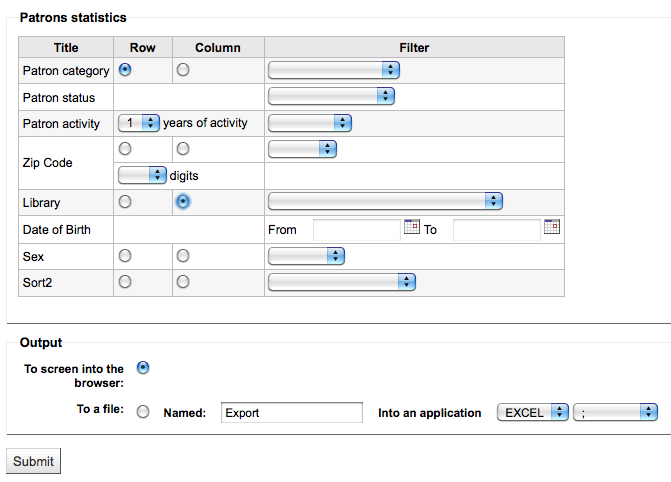Open Library filter dropdown

[x=385, y=201]
